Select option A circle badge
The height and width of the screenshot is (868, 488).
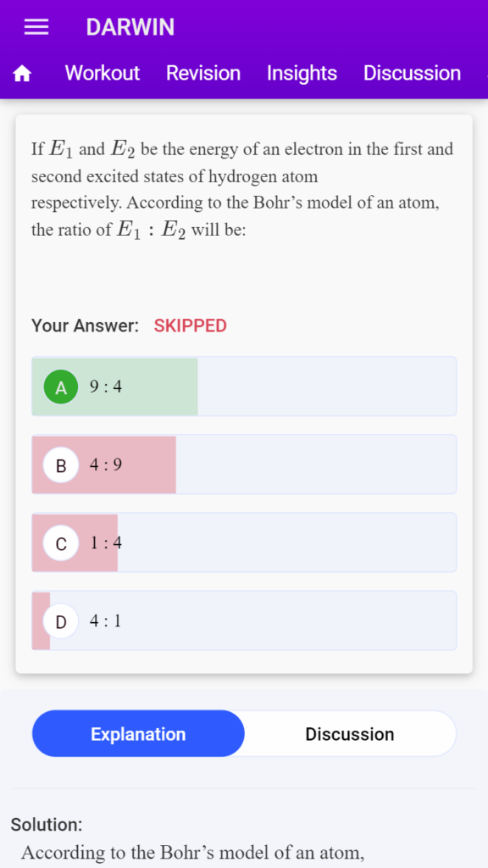(61, 387)
